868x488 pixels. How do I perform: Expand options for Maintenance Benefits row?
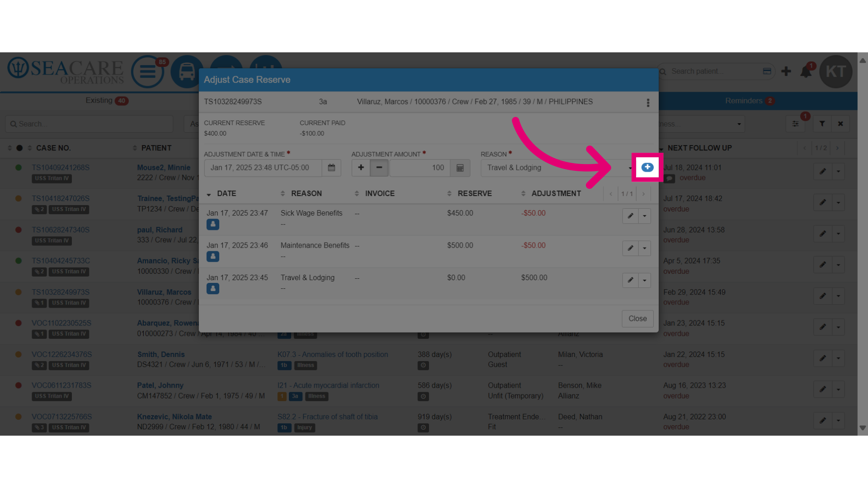coord(645,248)
